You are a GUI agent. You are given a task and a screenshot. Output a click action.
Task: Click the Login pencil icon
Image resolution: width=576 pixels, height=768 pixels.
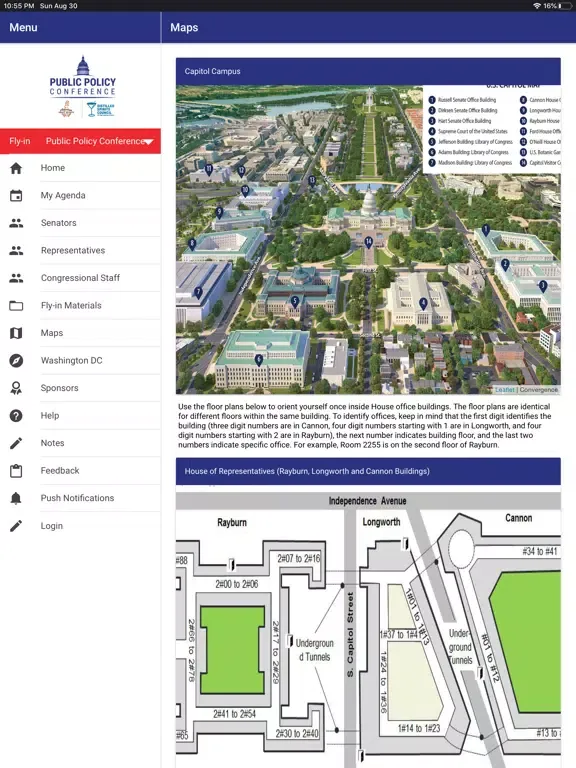point(16,526)
